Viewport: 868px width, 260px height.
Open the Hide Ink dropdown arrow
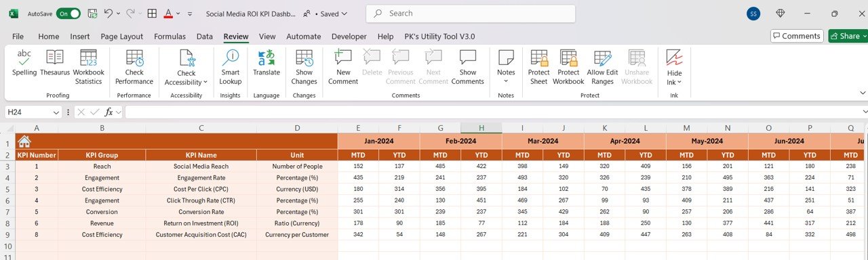coord(679,83)
